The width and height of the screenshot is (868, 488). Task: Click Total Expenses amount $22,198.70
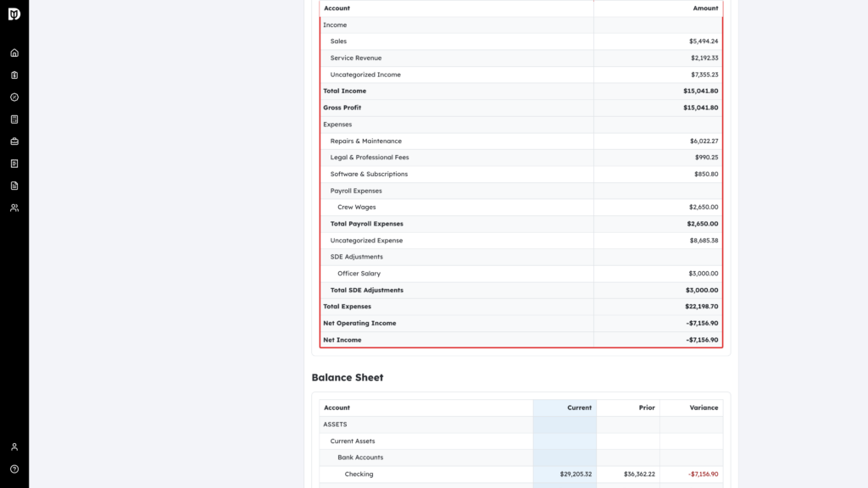click(x=701, y=307)
